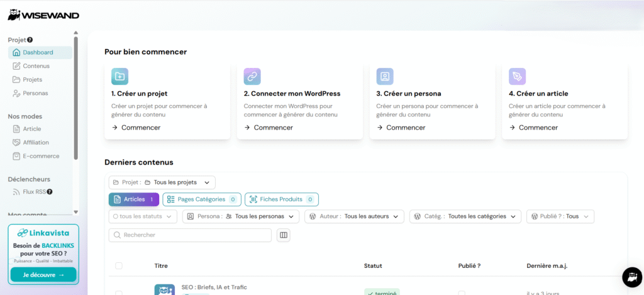Tick the Publié checkbox for the SEO article
Screen dimensions: 644x295
462,293
